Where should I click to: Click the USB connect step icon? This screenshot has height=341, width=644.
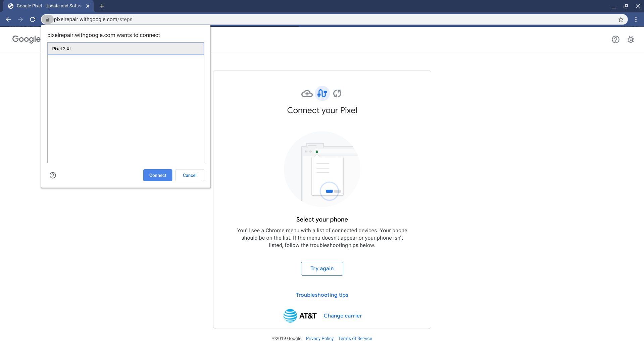coord(322,94)
